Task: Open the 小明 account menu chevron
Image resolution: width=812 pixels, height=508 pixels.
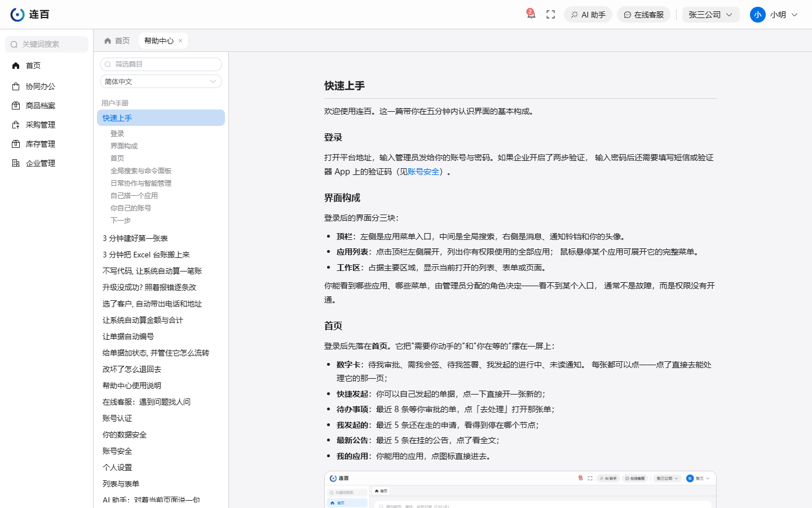Action: point(795,15)
